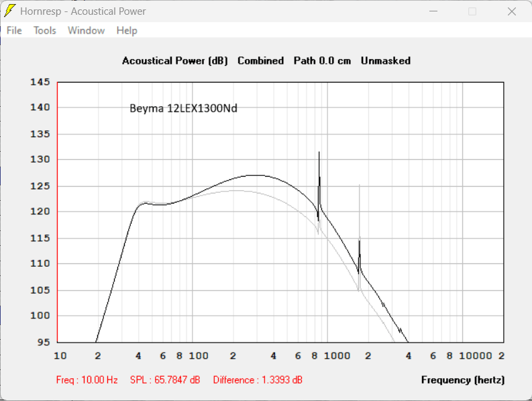This screenshot has height=401, width=532.
Task: Click the tall grey resonance spike peak
Action: click(x=360, y=186)
